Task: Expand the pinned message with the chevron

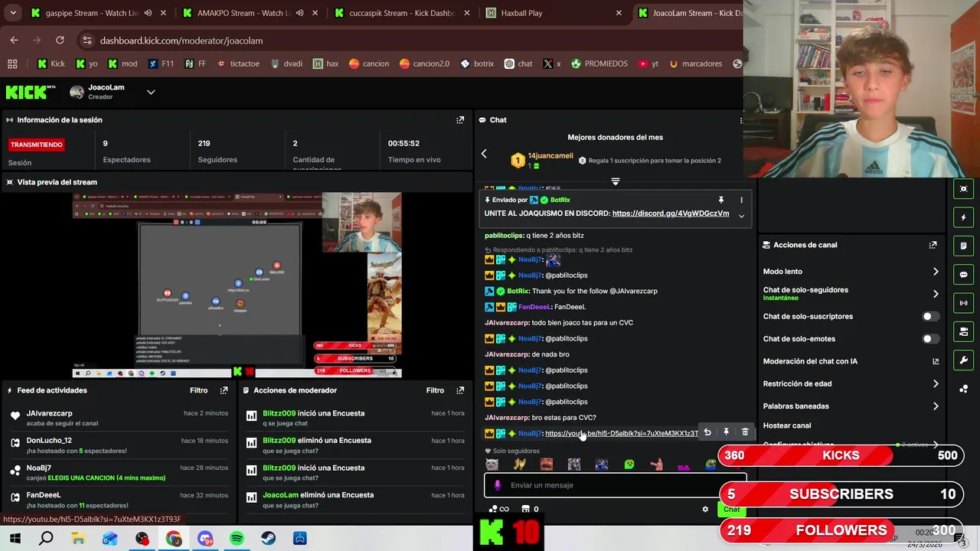Action: pyautogui.click(x=741, y=217)
